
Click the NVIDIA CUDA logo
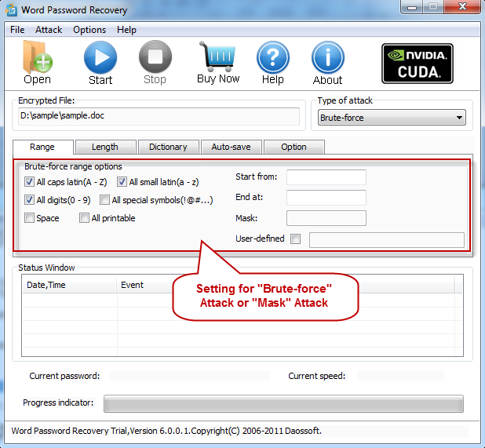[x=418, y=64]
